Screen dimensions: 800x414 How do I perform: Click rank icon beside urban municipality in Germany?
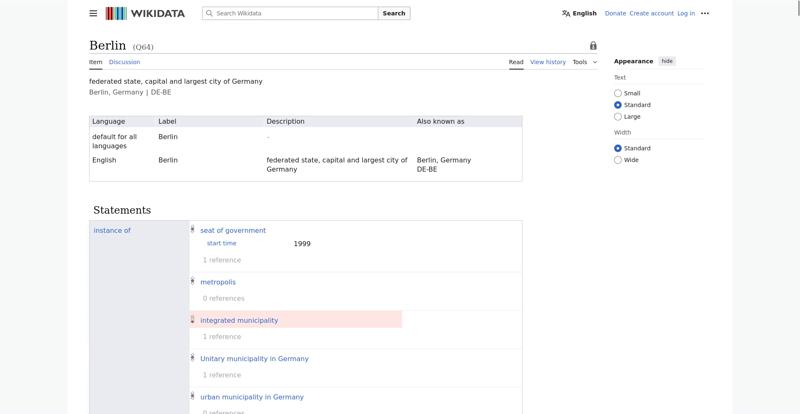(x=193, y=396)
